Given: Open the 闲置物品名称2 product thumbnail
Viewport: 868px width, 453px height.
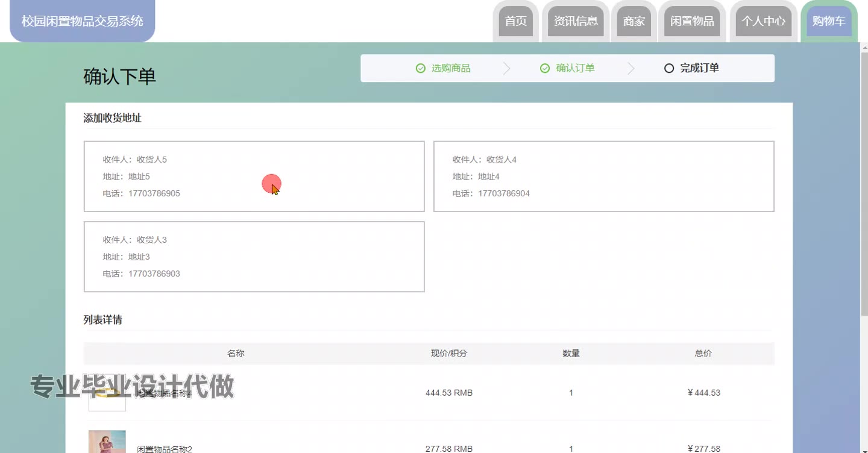Looking at the screenshot, I should click(x=107, y=442).
